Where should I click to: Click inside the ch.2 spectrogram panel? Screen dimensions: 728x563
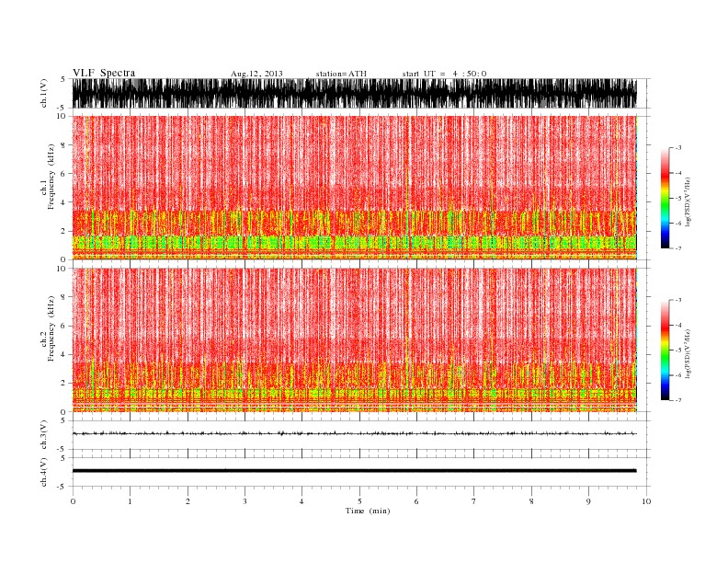click(355, 340)
